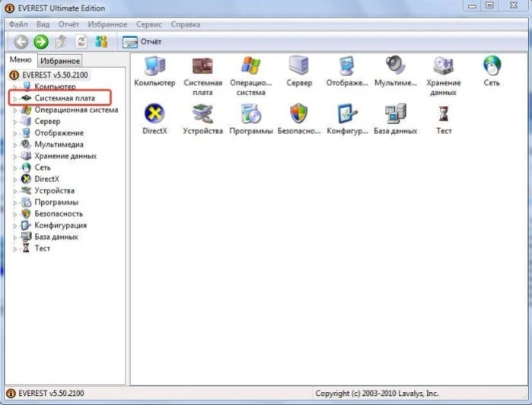Expand the DirectX tree node
The width and height of the screenshot is (532, 405).
point(15,179)
